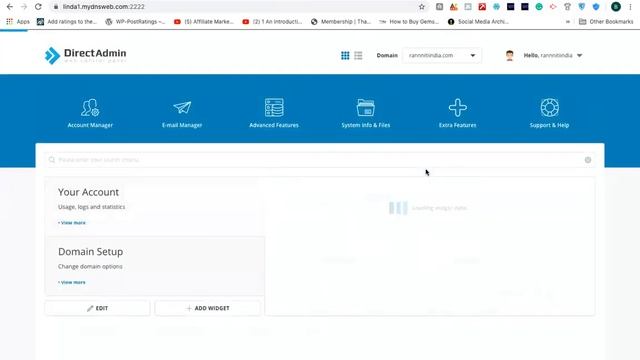Image resolution: width=640 pixels, height=360 pixels.
Task: Open the Domain selector dropdown
Action: 442,56
